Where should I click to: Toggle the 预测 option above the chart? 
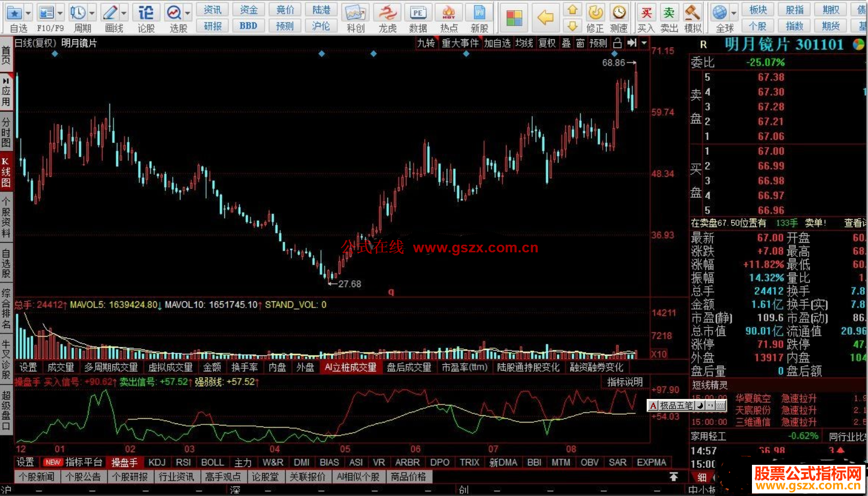coord(598,43)
